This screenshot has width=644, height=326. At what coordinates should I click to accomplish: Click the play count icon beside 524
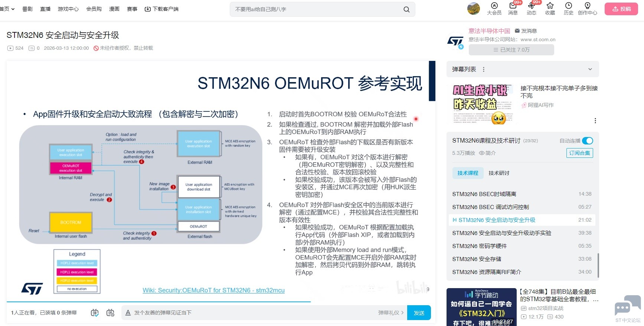tap(10, 48)
